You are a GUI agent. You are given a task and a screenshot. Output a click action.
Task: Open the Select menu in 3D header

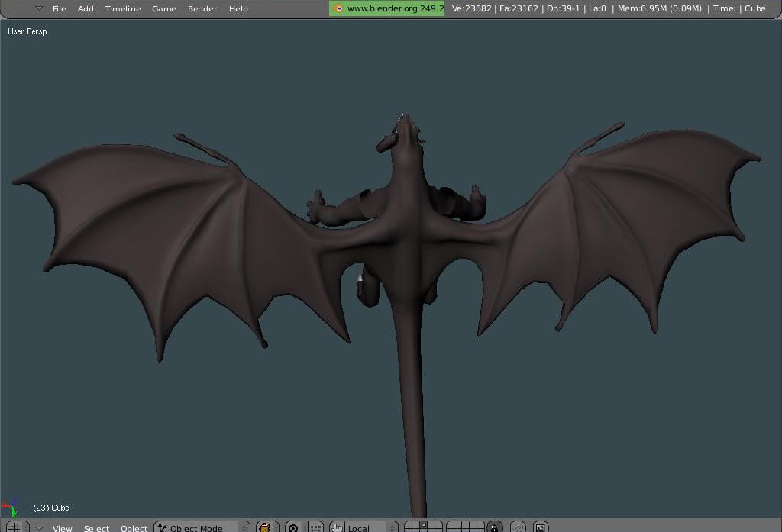coord(96,528)
